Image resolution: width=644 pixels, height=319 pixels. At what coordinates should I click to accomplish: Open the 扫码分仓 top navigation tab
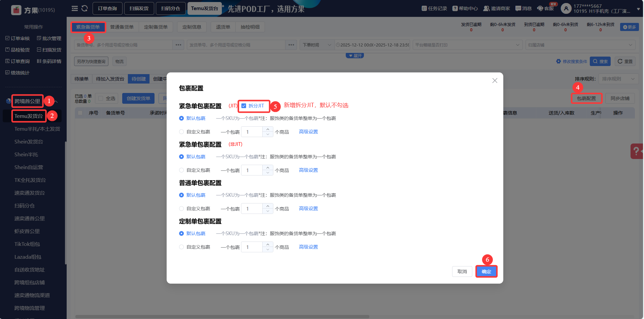171,8
